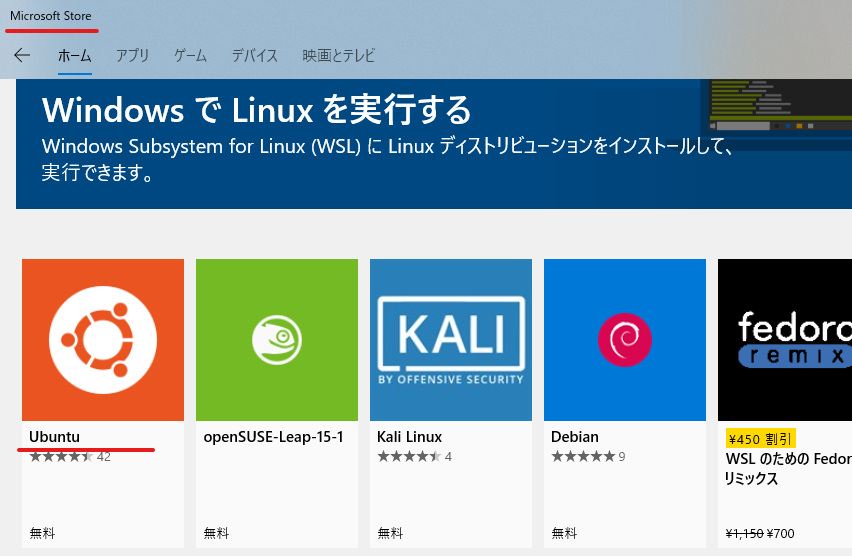Screen dimensions: 852x556
Task: Click the 無料 price under Kali Linux
Action: pos(390,533)
